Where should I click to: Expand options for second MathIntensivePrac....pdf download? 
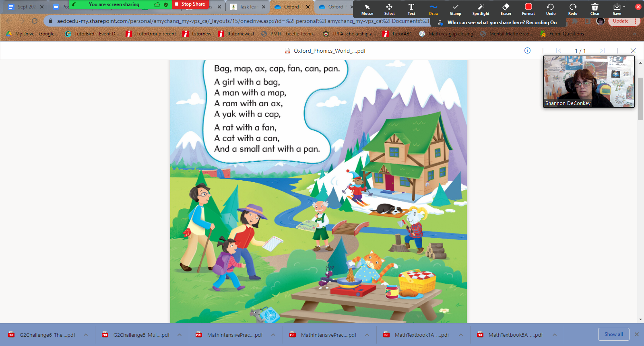(367, 335)
